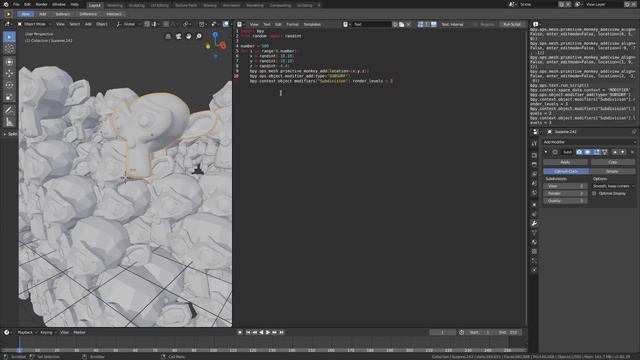Toggle modifier on-cage display icon

605,152
